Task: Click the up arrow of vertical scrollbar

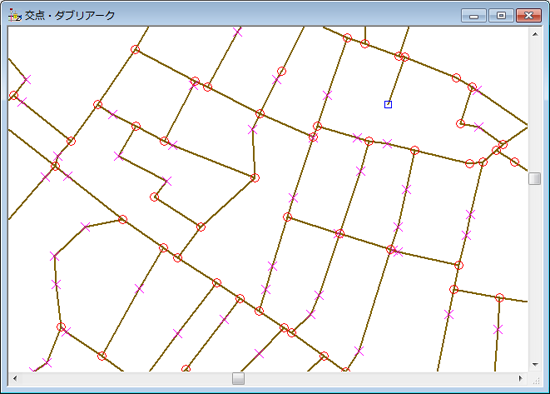Action: coord(535,34)
